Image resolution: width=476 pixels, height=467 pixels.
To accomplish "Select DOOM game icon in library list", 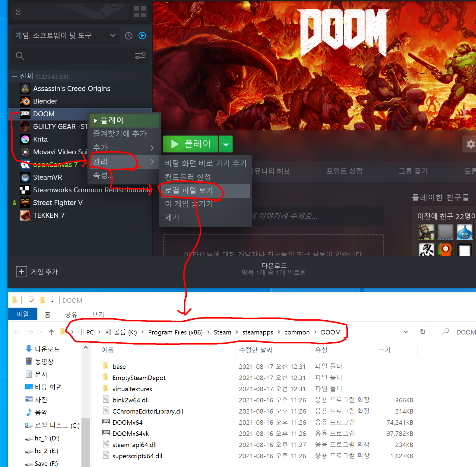I will tap(25, 114).
